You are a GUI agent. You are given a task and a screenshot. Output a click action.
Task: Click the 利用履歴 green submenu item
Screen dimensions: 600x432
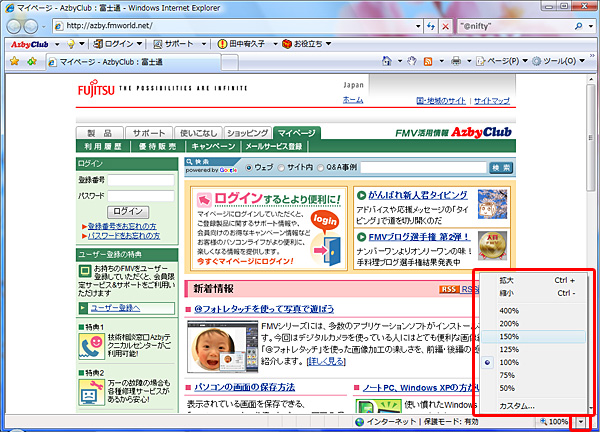[103, 147]
